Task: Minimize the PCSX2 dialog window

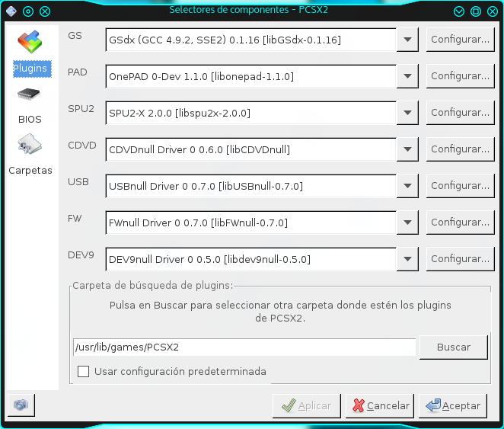Action: (459, 12)
